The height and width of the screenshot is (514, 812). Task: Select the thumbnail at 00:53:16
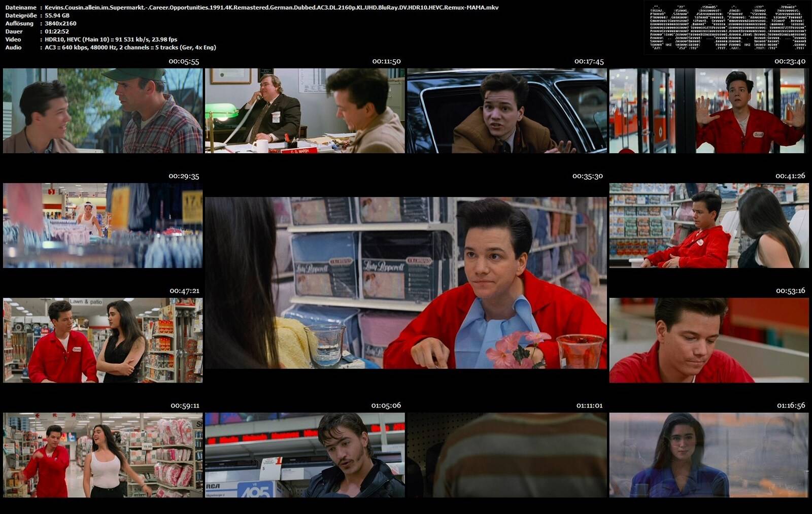pos(709,340)
